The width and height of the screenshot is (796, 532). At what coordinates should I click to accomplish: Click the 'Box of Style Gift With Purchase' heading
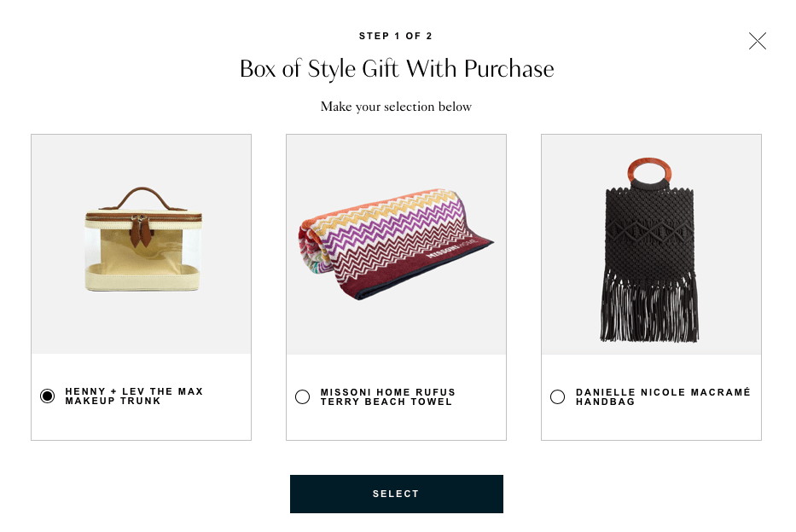(x=397, y=69)
